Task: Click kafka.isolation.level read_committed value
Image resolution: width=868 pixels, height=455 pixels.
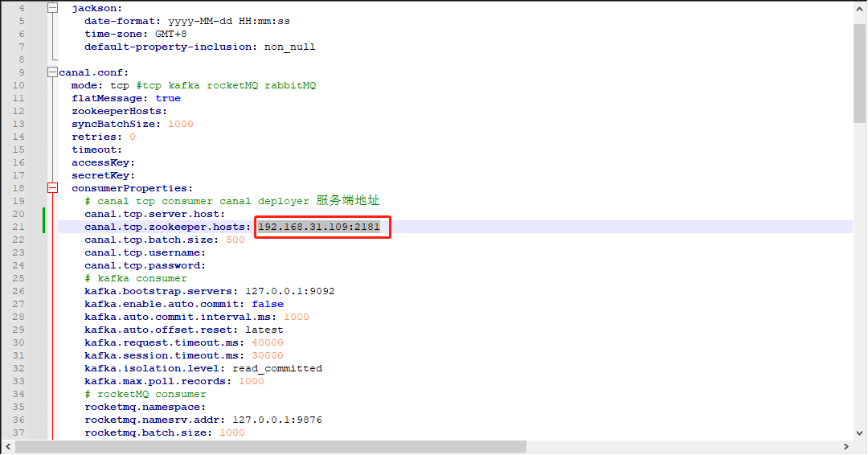Action: 276,369
